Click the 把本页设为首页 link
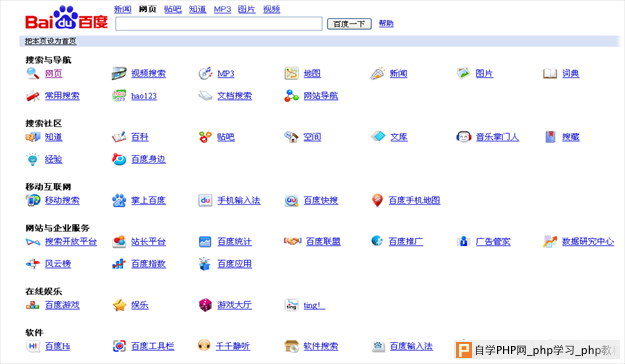The image size is (625, 364). click(x=51, y=41)
